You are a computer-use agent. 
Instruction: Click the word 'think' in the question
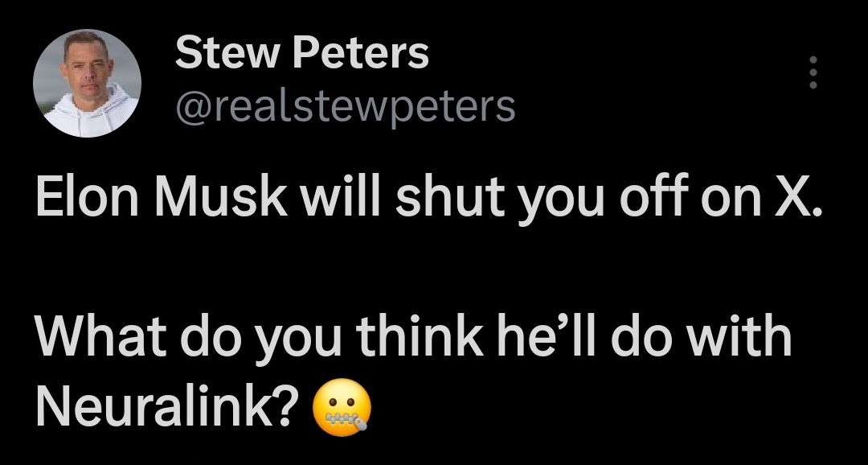420,338
